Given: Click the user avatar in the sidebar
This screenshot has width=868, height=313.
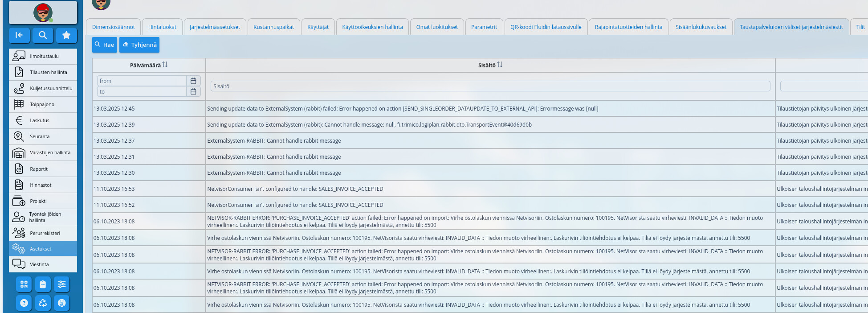Looking at the screenshot, I should click(x=43, y=12).
